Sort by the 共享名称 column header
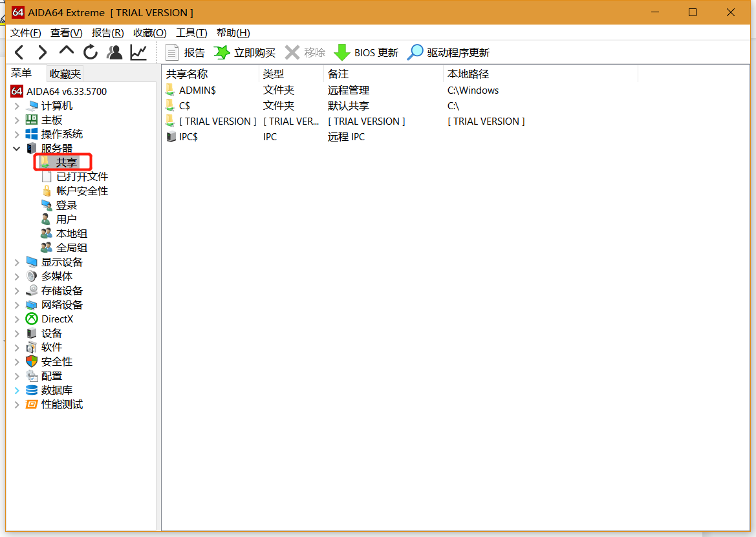Viewport: 756px width, 537px height. pos(188,74)
